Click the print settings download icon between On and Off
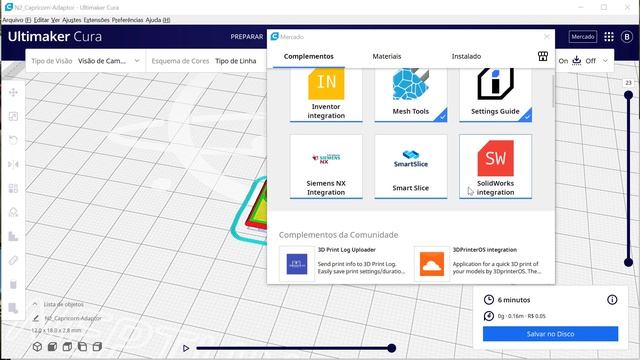This screenshot has width=640, height=360. [x=576, y=60]
